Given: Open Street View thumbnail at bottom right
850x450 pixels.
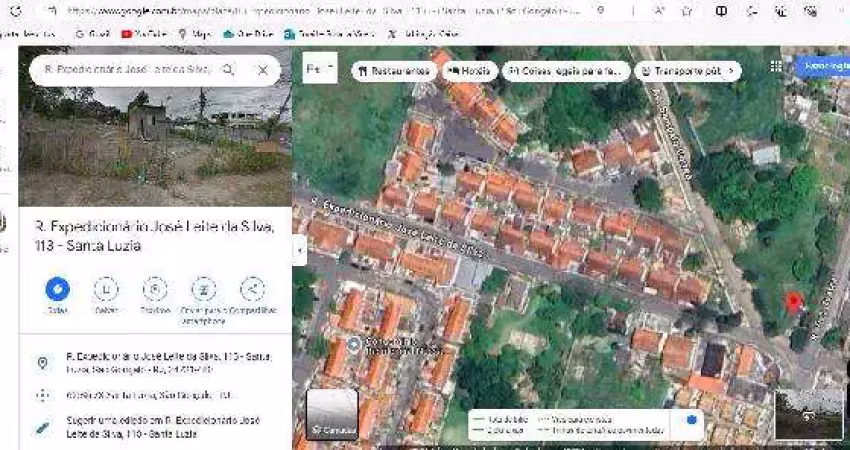Looking at the screenshot, I should coord(808,414).
